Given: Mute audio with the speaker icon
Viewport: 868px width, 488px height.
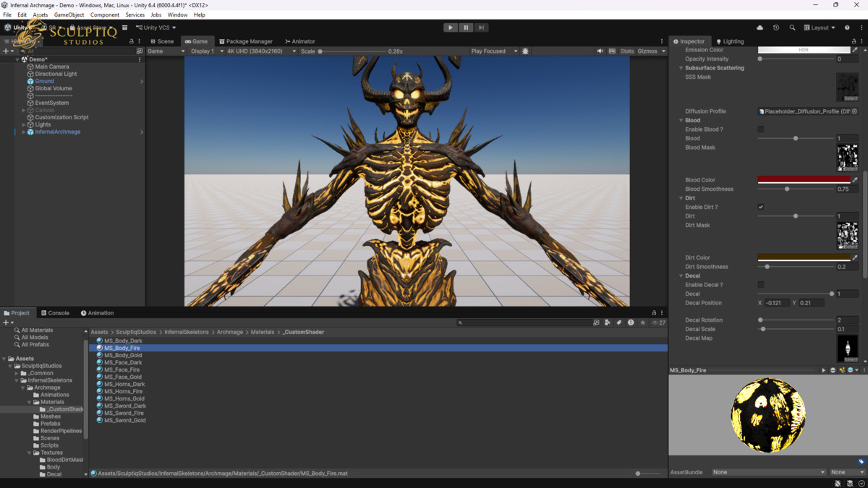Looking at the screenshot, I should point(600,51).
